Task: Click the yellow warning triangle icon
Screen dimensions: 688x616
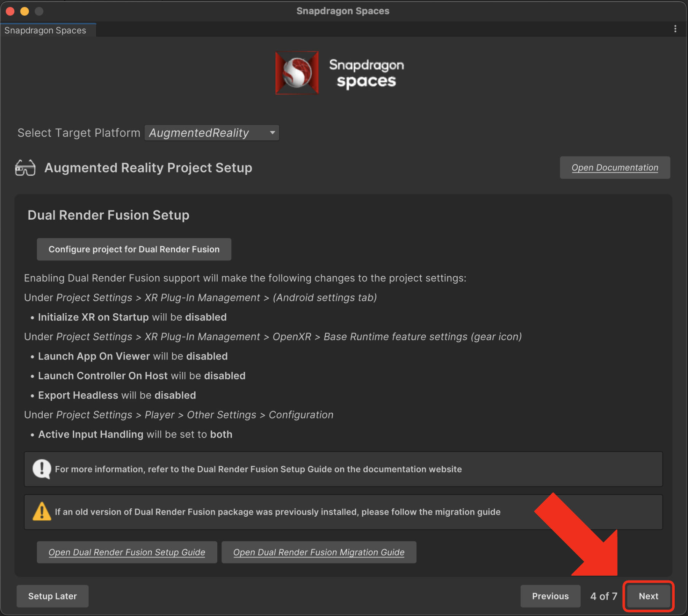Action: 41,512
